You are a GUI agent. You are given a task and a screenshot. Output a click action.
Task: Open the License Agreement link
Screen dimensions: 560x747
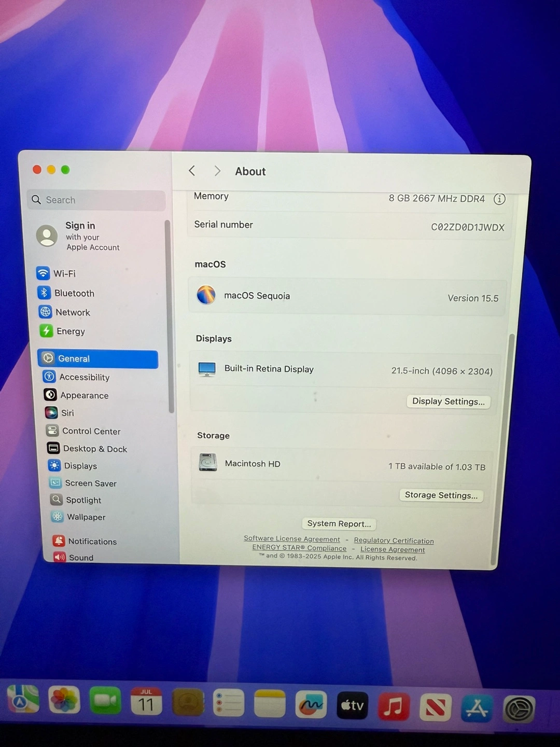[x=393, y=549]
